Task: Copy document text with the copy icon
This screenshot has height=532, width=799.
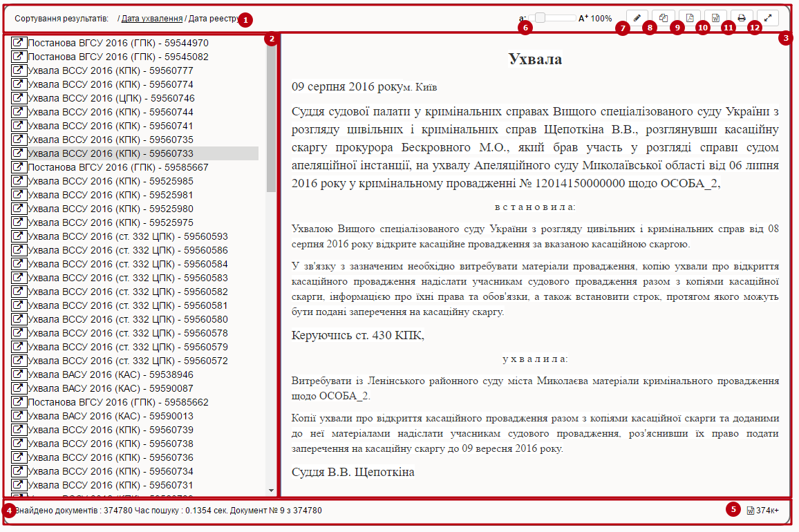Action: coord(663,18)
